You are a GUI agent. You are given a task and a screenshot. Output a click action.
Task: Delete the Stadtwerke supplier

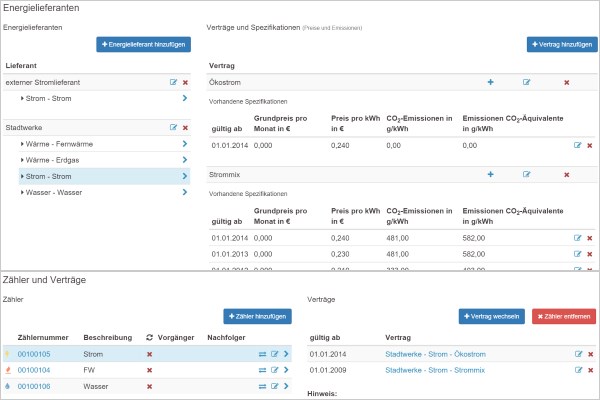coord(185,128)
